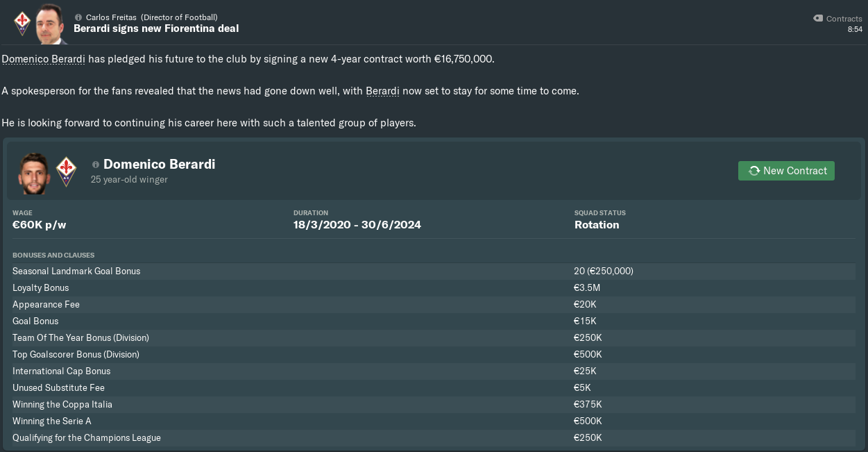Screen dimensions: 868x452
Task: Select the Qualifying for the Champions League row
Action: coord(433,438)
